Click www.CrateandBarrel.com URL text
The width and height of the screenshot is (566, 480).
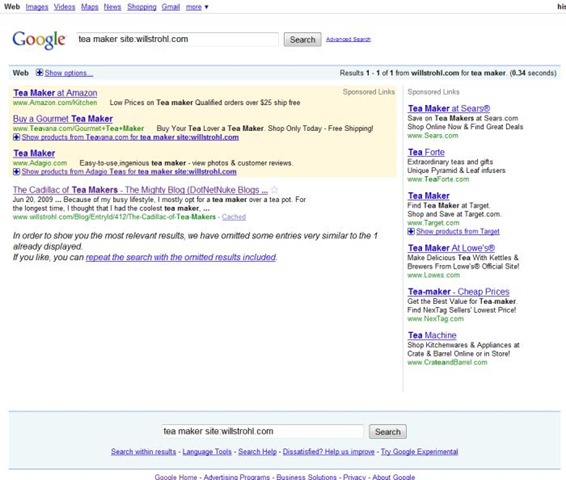(447, 363)
